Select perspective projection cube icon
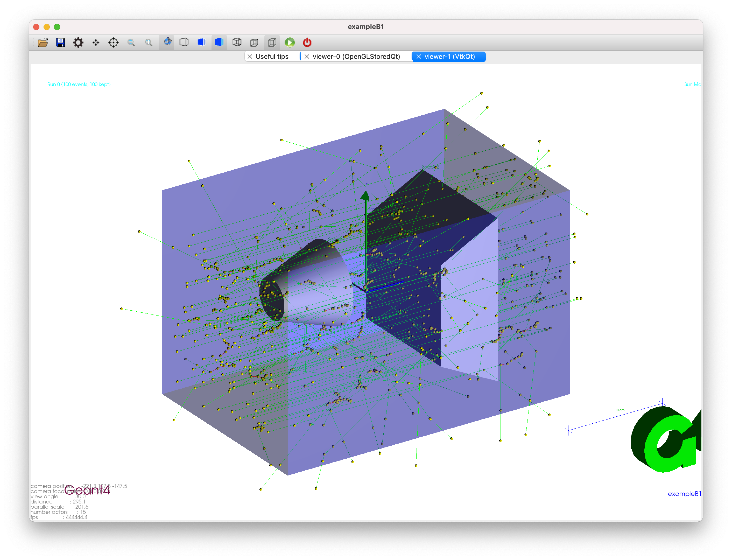The image size is (732, 560). pyautogui.click(x=254, y=43)
